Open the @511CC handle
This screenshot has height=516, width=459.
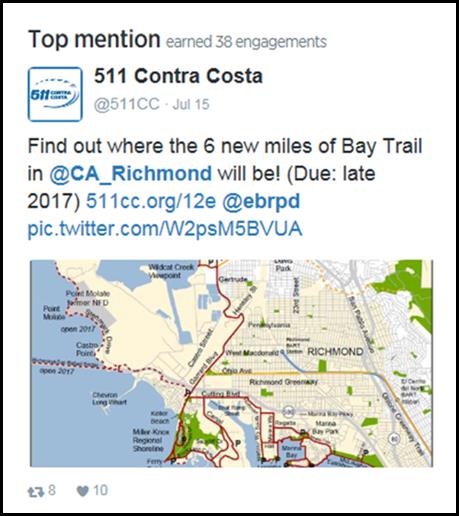click(x=127, y=104)
